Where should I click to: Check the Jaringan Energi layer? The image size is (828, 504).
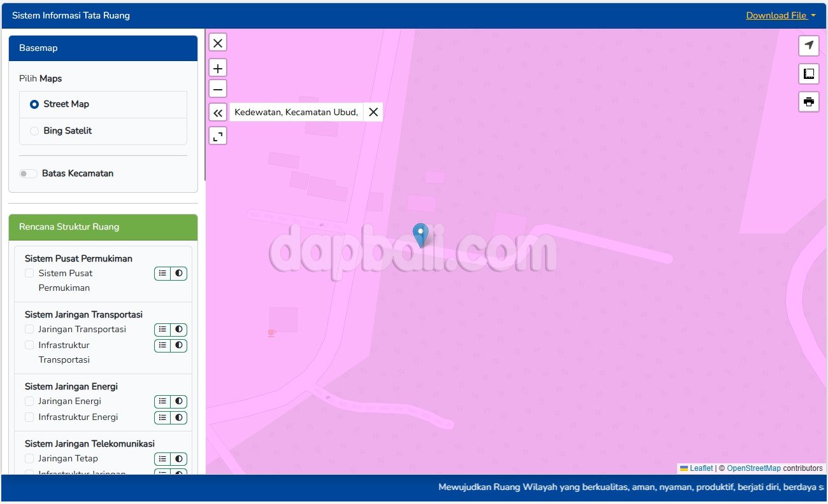(29, 401)
